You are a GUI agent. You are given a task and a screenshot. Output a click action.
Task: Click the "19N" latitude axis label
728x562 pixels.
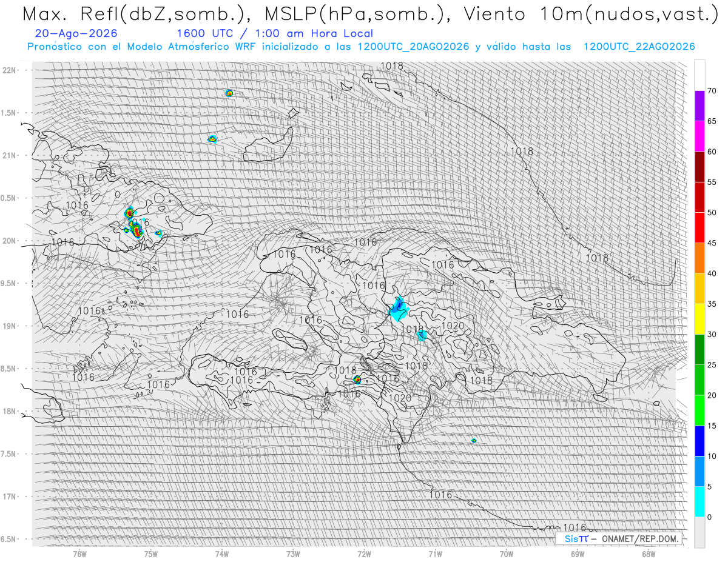(x=9, y=326)
